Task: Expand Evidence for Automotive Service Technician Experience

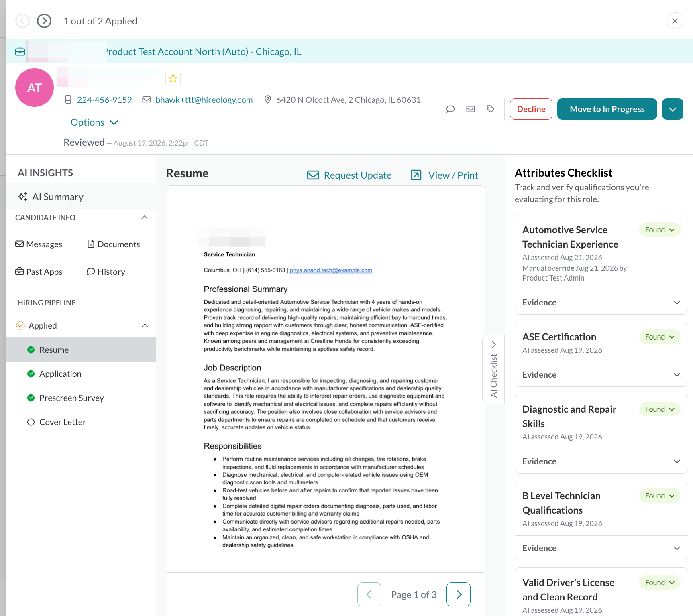Action: 601,302
